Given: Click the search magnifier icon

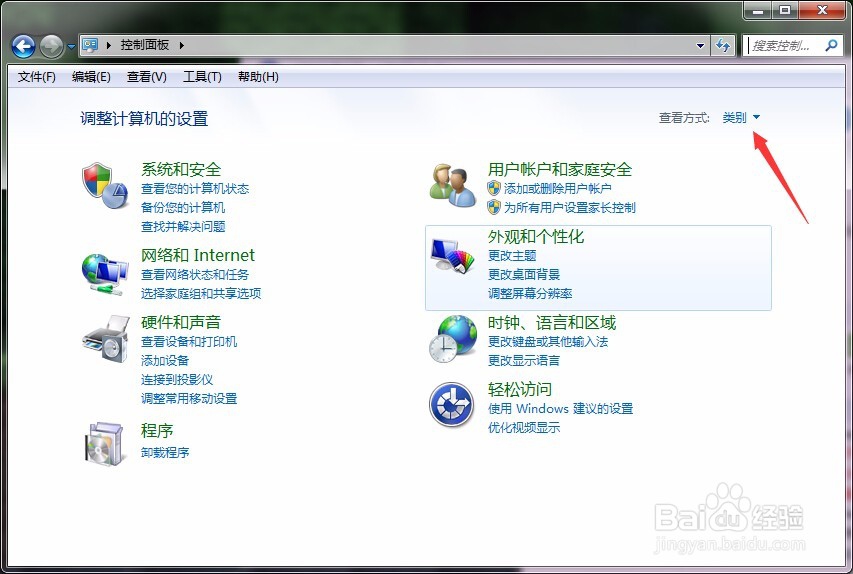Looking at the screenshot, I should tap(831, 46).
